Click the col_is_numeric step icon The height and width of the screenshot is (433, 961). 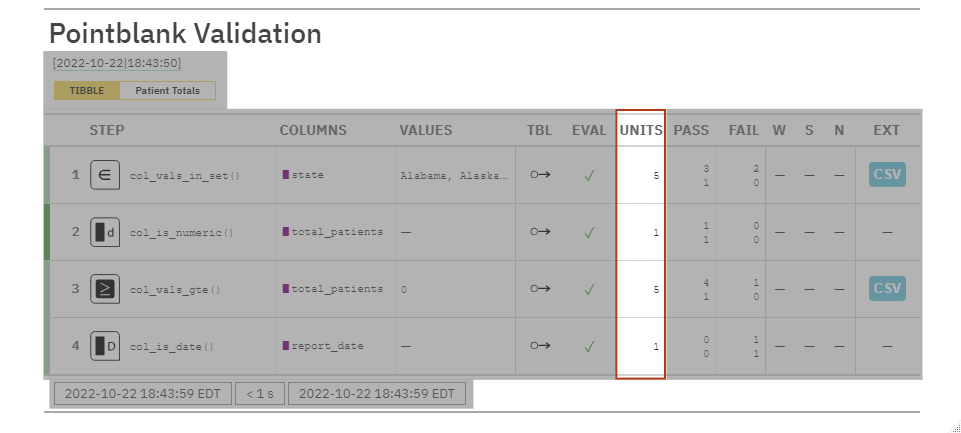105,232
